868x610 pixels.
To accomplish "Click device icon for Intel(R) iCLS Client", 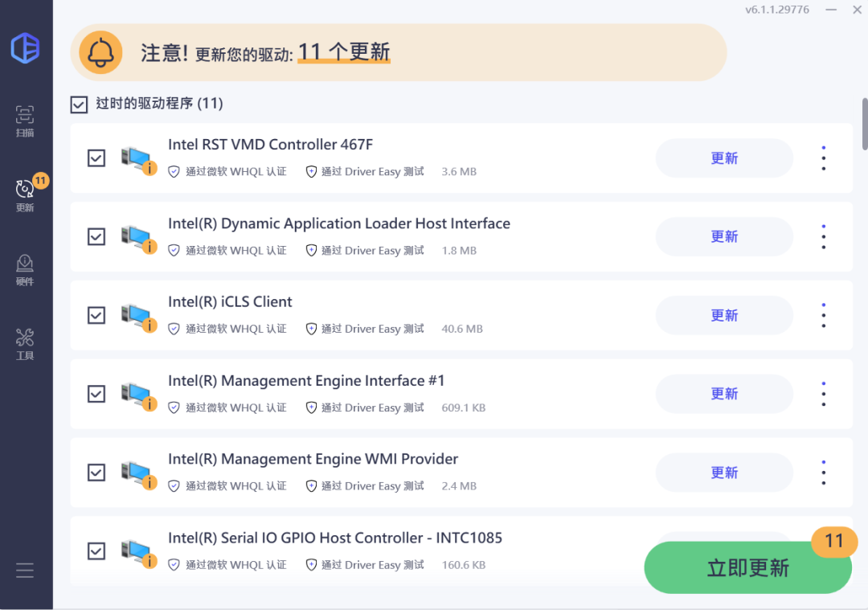I will coord(138,317).
